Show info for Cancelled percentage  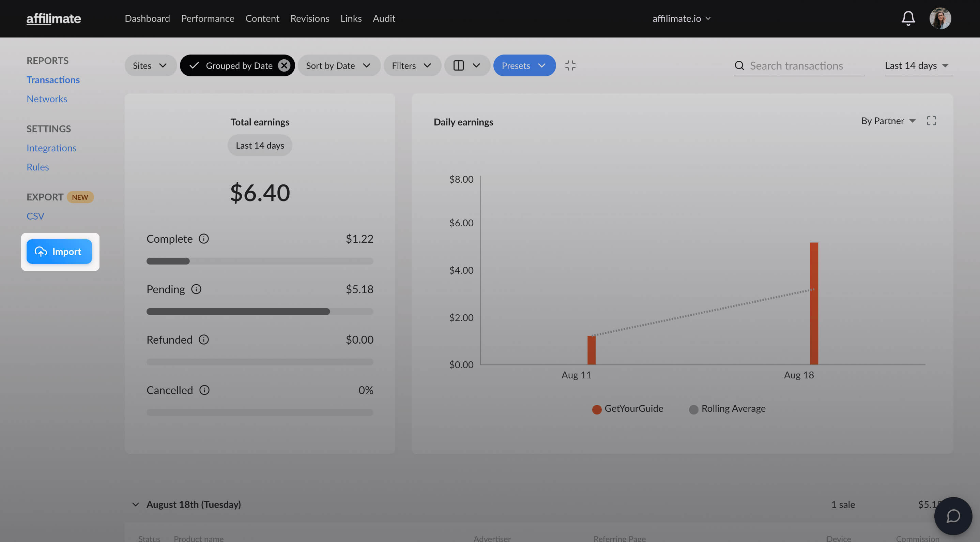click(205, 390)
